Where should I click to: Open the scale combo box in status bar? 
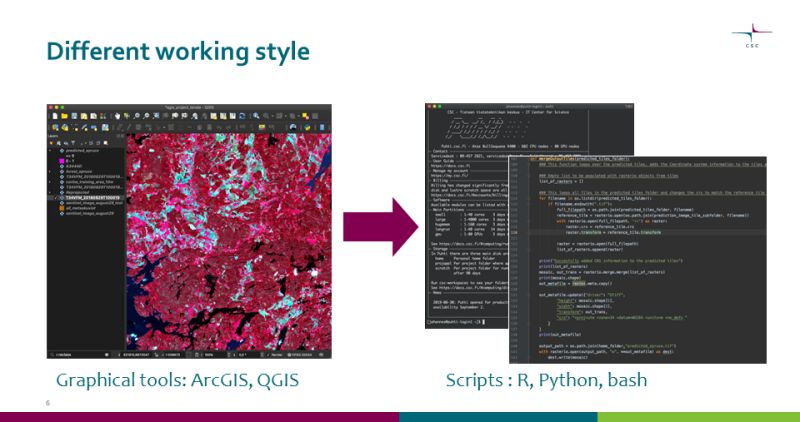pyautogui.click(x=173, y=355)
